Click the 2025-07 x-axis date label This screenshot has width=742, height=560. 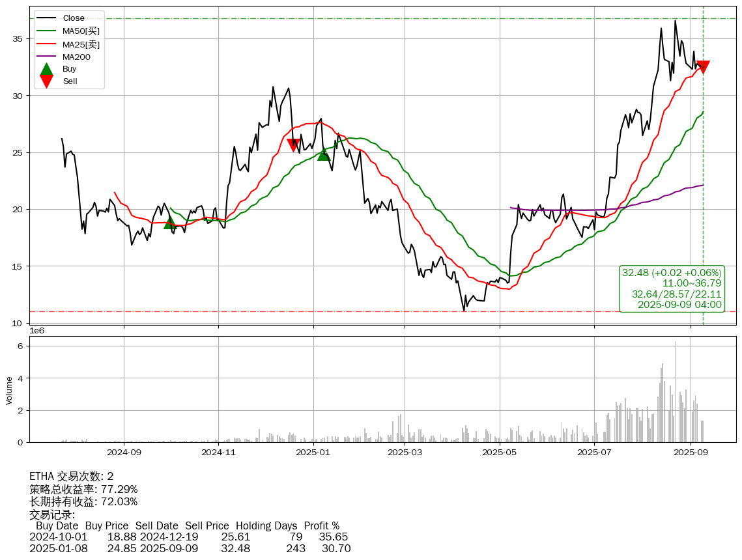coord(595,452)
